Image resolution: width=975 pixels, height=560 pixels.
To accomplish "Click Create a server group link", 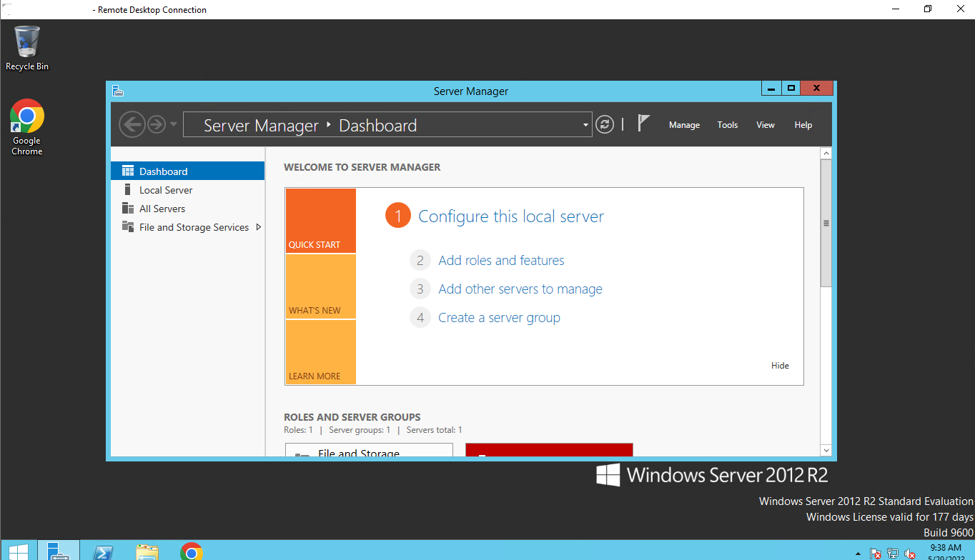I will (x=499, y=318).
